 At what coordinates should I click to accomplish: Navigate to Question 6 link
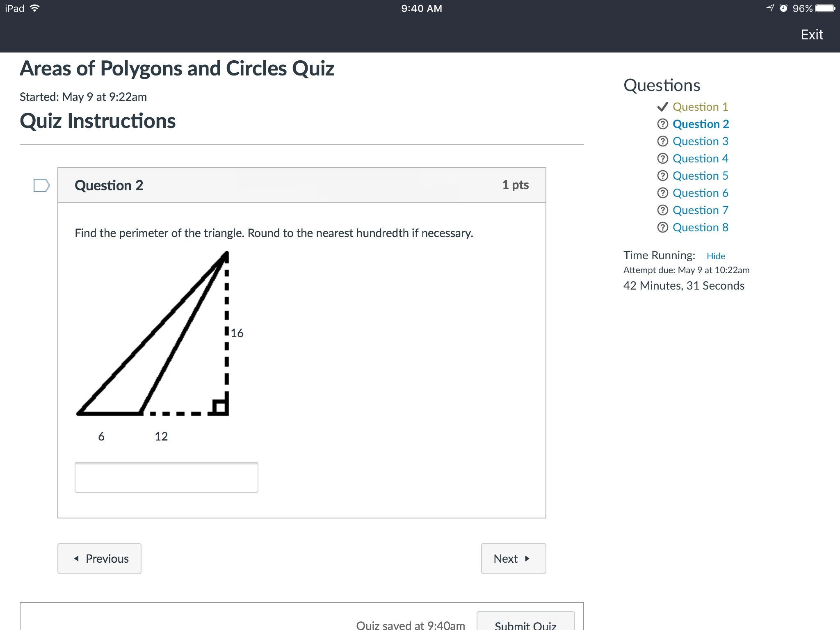coord(700,193)
